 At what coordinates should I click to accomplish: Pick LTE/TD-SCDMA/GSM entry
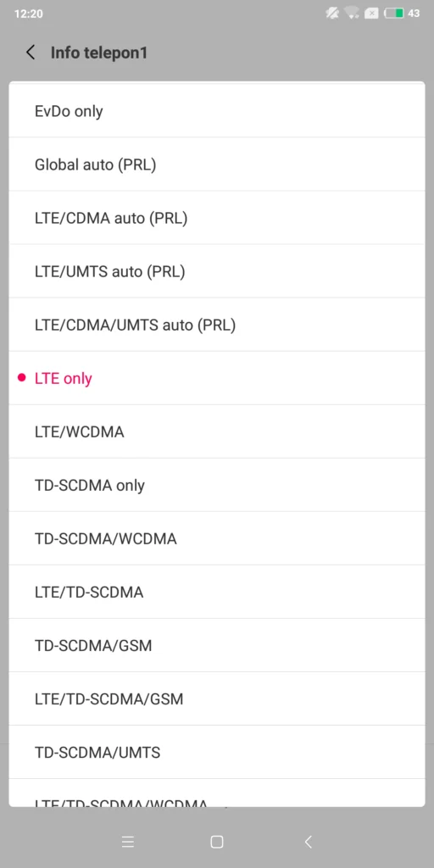pos(217,698)
